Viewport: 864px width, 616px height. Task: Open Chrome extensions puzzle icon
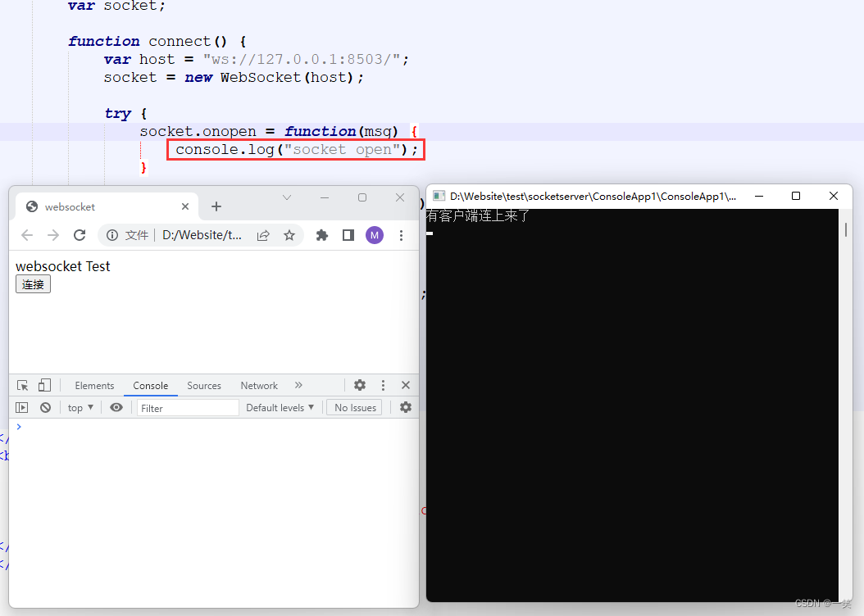point(321,234)
